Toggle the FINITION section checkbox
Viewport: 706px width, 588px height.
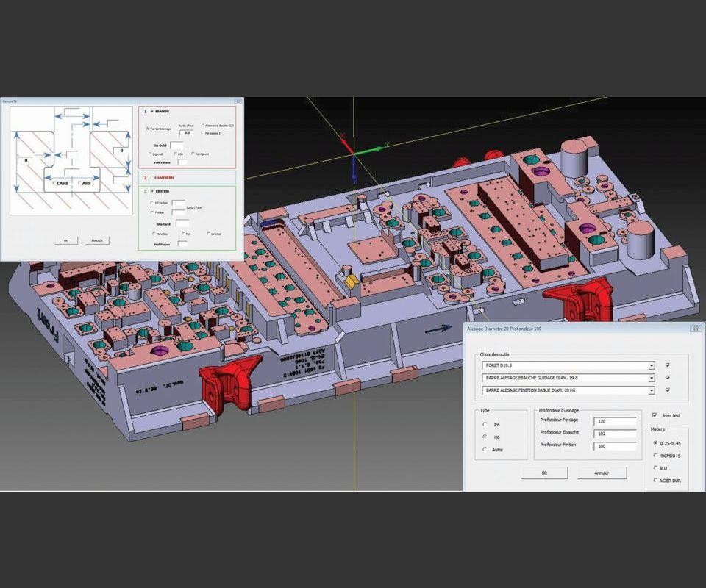pos(151,191)
